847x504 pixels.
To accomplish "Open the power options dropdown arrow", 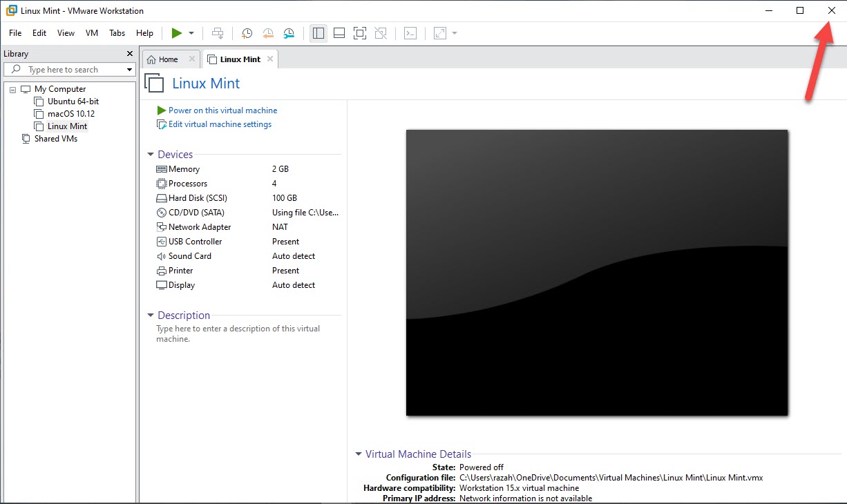I will [x=191, y=33].
